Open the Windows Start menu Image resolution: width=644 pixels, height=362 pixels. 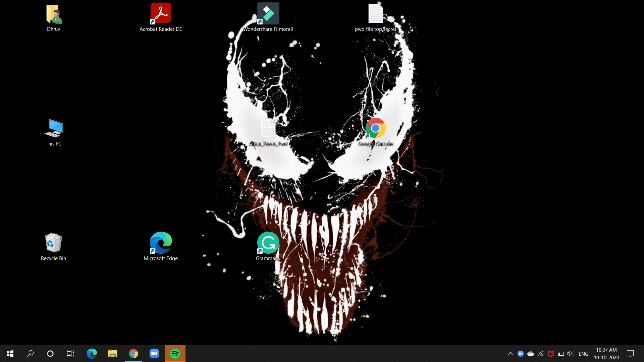tap(10, 354)
